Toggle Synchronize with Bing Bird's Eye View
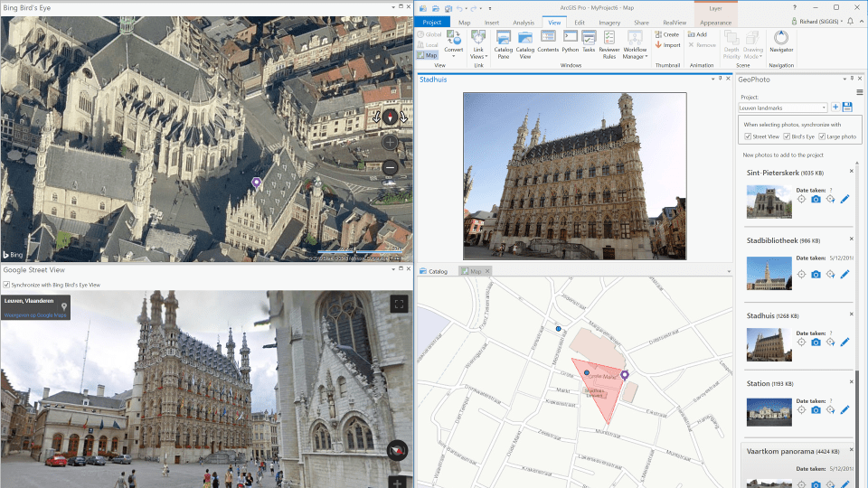This screenshot has height=488, width=868. pos(6,285)
